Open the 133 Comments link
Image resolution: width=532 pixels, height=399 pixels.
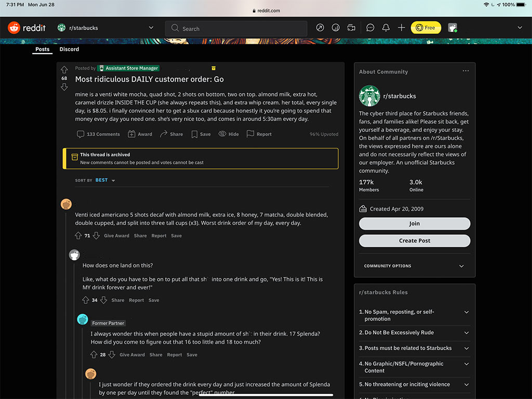click(98, 134)
